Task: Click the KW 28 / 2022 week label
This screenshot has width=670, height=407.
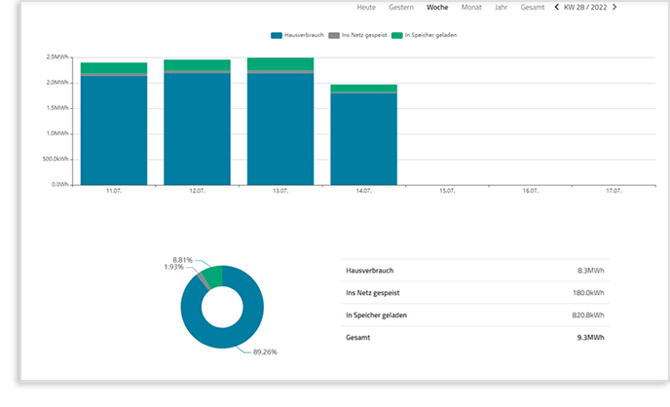Action: 585,8
